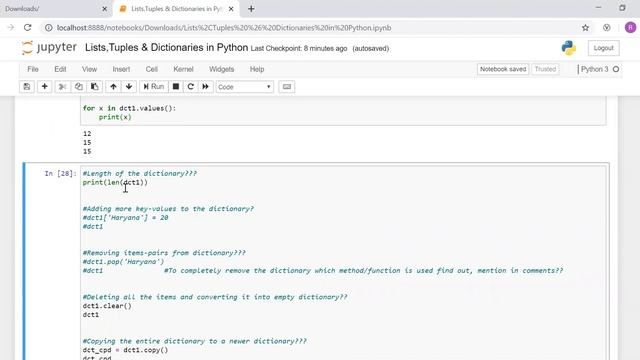
Task: Click the Python logo icon
Action: 569,48
